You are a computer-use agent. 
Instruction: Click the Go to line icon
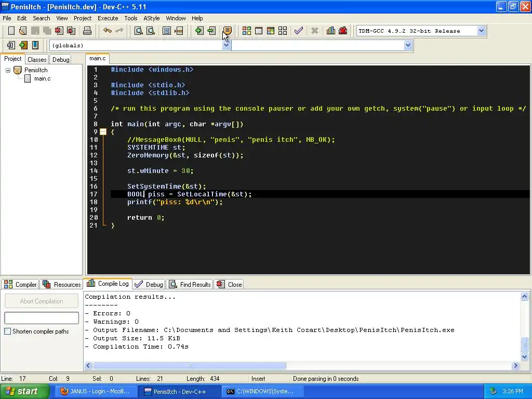pos(179,31)
